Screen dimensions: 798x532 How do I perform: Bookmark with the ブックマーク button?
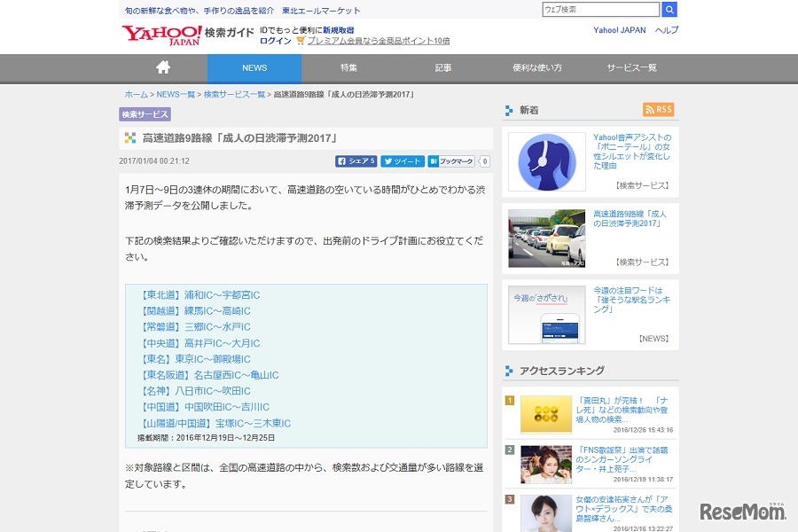451,161
